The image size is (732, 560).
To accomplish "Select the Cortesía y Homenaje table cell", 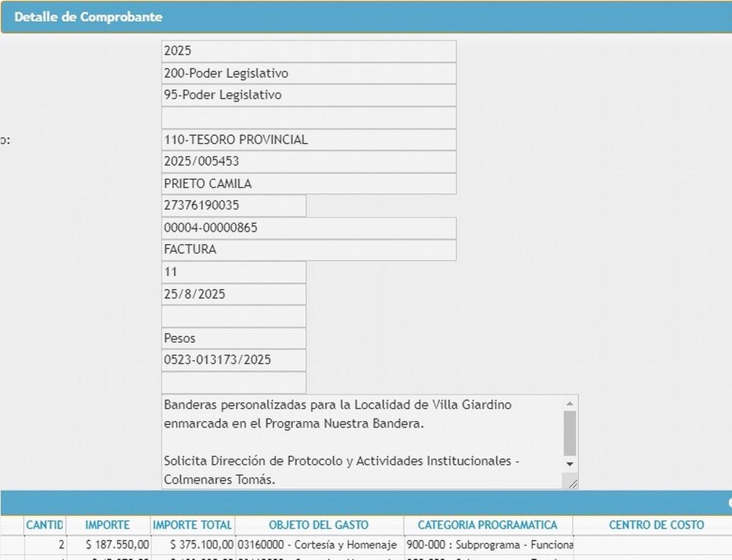I will point(318,545).
